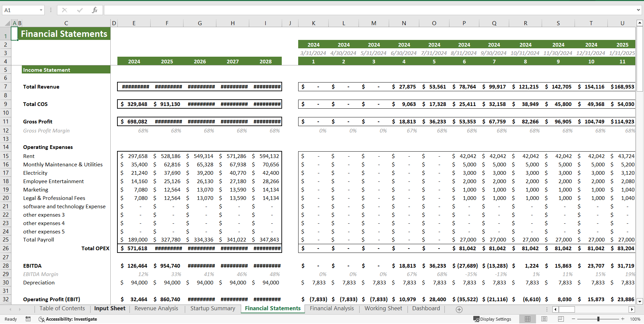Click the Name Box field showing A1
644x324 pixels.
pos(20,10)
